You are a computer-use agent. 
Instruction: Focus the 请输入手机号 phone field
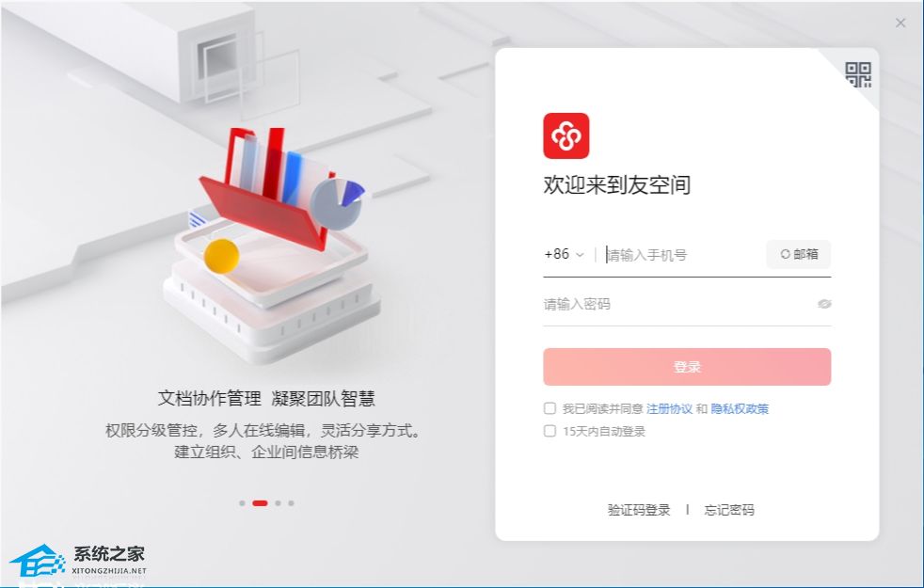[x=683, y=255]
